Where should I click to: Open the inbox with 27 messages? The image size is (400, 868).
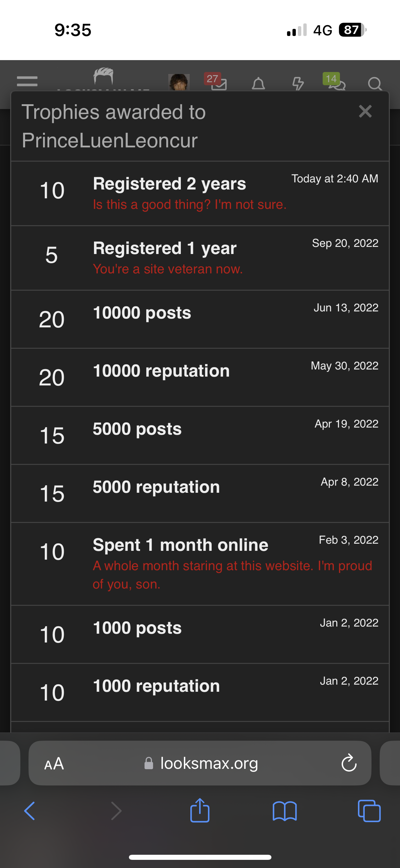tap(216, 82)
